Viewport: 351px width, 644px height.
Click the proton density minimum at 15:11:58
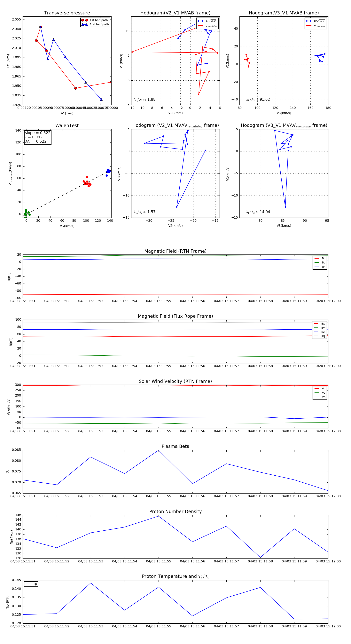click(260, 558)
